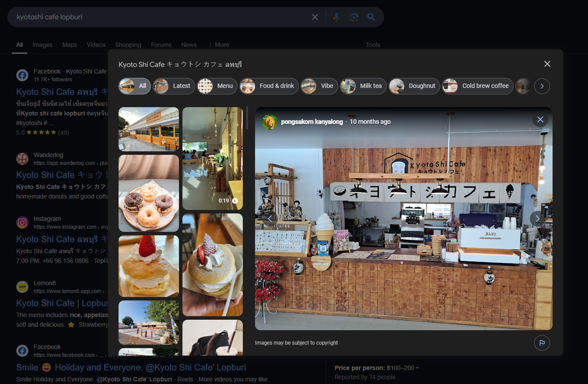Open pongsakorn kanyalong's profile
588x384 pixels.
pyautogui.click(x=311, y=122)
